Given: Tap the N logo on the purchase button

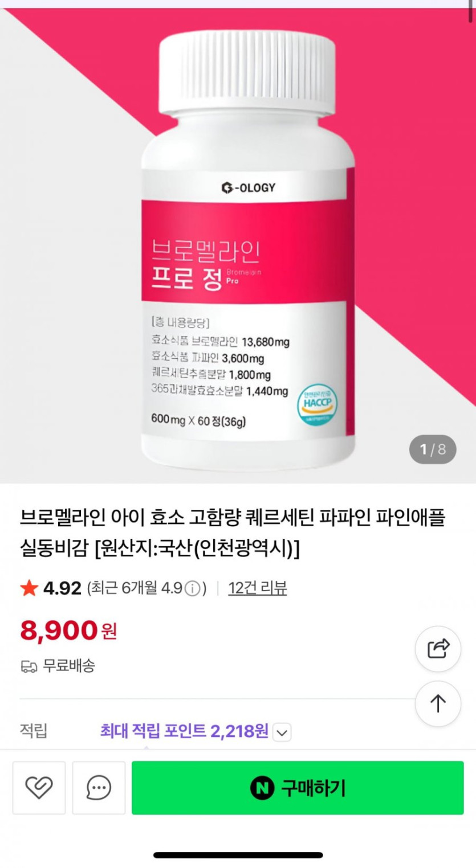Looking at the screenshot, I should [x=262, y=788].
